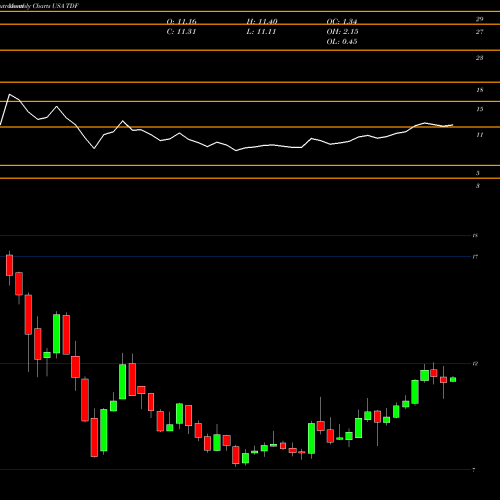The image size is (500, 500).
Task: Click axis label 11 on line chart
Action: [x=480, y=135]
